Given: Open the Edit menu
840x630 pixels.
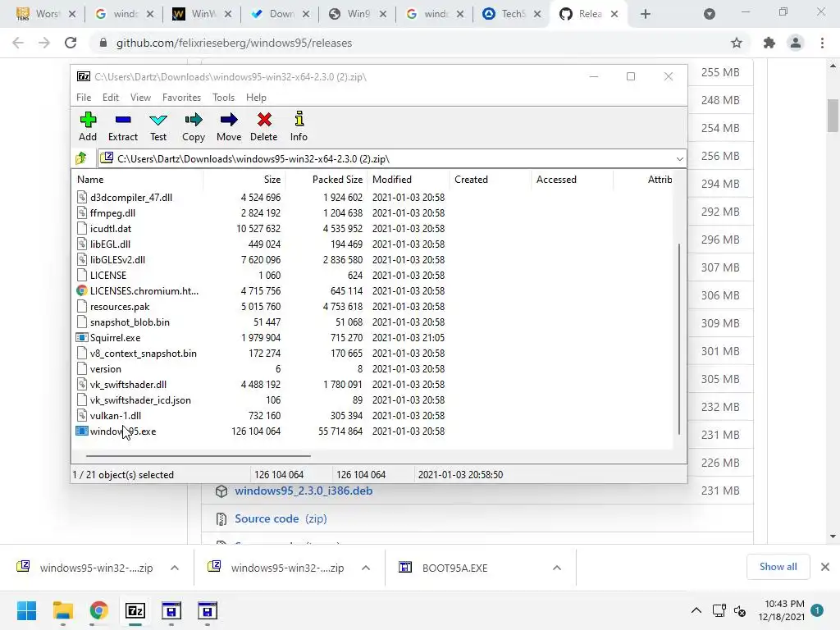Looking at the screenshot, I should (x=111, y=98).
